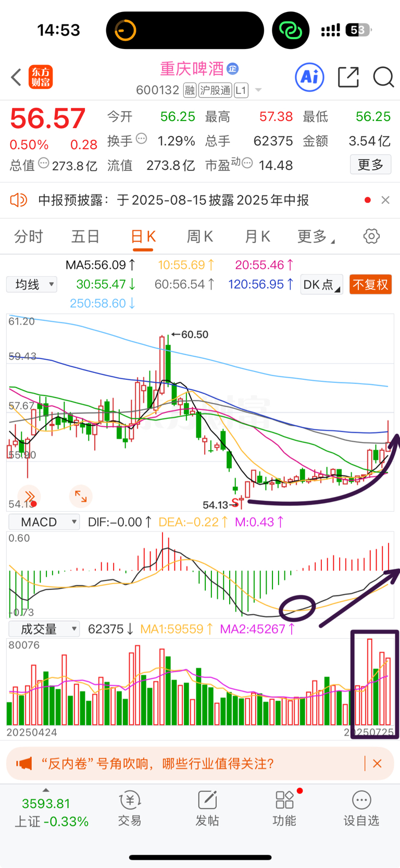
Task: Tap the 企 badge beside stock name
Action: pos(233,68)
